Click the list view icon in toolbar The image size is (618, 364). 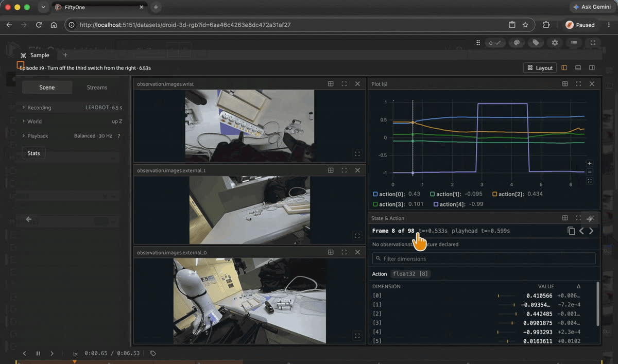[574, 43]
